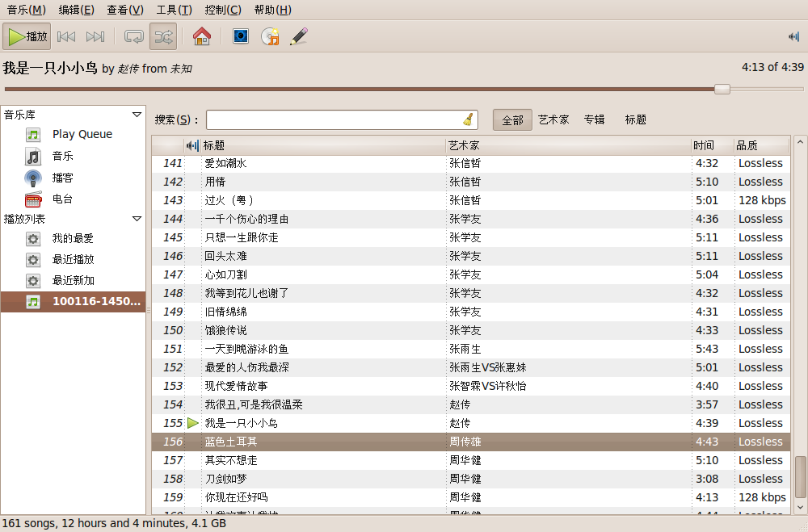Sort by the 品质 column header
This screenshot has width=808, height=532.
tap(762, 146)
